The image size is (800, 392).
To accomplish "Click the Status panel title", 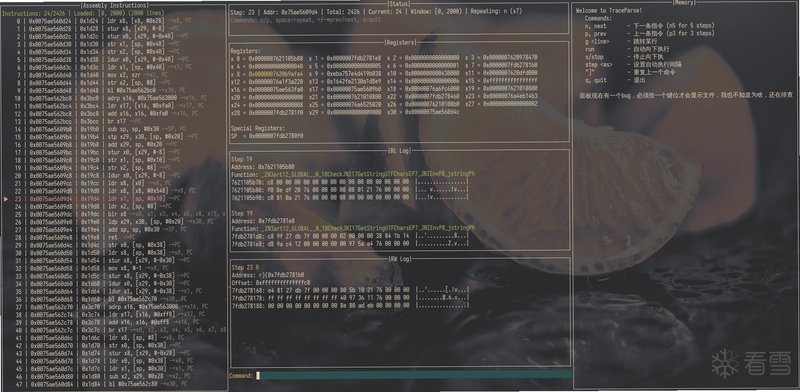I will [399, 4].
